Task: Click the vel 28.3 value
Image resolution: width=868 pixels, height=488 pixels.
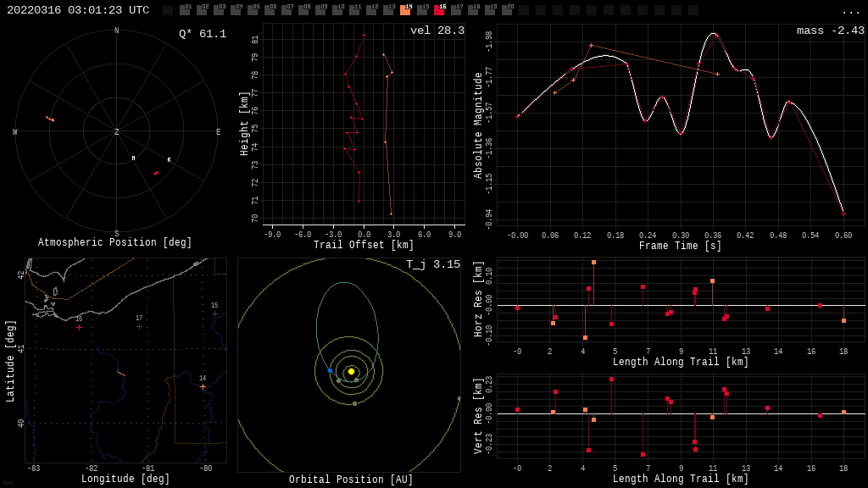Action: [437, 30]
